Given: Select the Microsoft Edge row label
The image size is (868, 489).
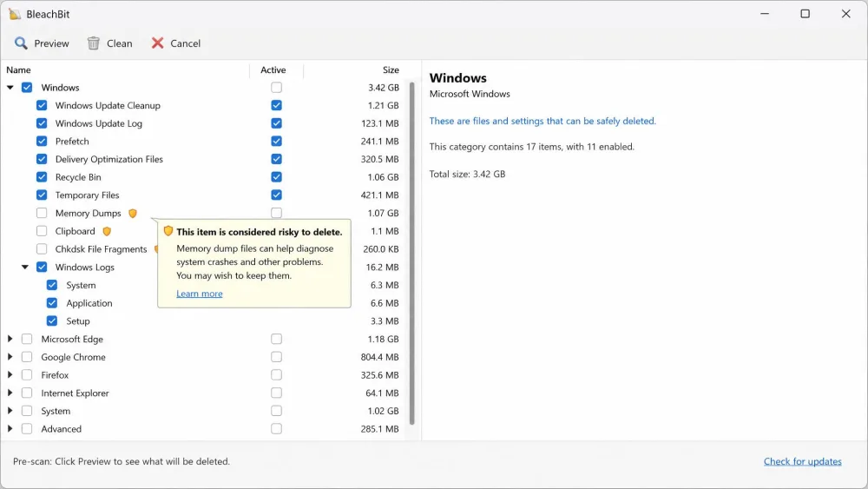Looking at the screenshot, I should point(72,339).
